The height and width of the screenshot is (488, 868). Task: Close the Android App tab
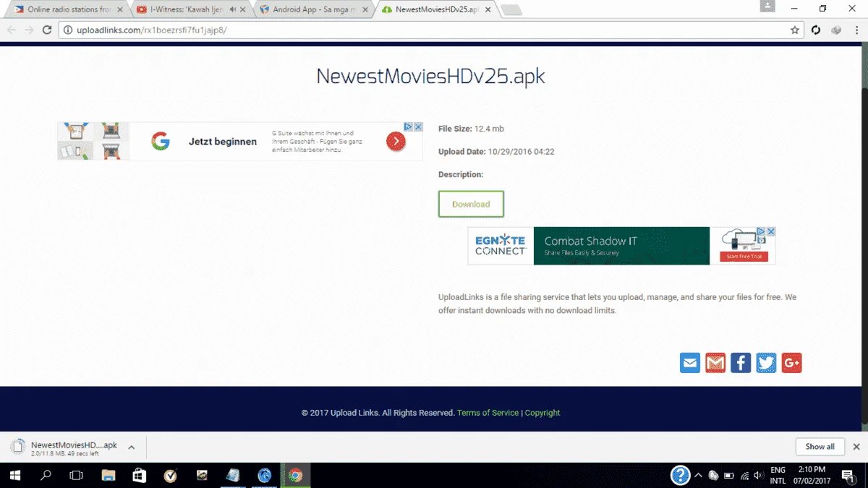(x=365, y=10)
